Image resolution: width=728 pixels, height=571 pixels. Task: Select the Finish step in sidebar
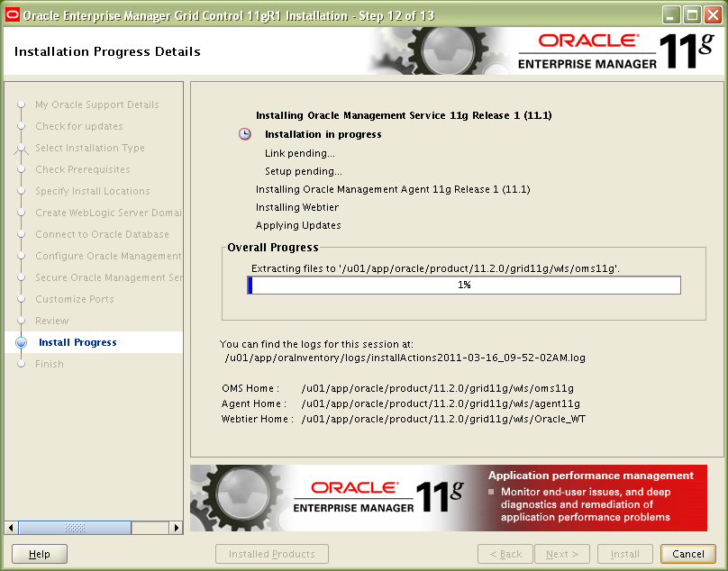tap(50, 364)
